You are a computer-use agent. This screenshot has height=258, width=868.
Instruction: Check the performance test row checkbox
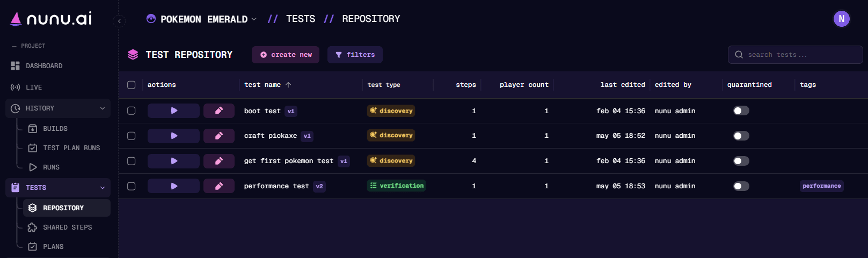tap(132, 186)
